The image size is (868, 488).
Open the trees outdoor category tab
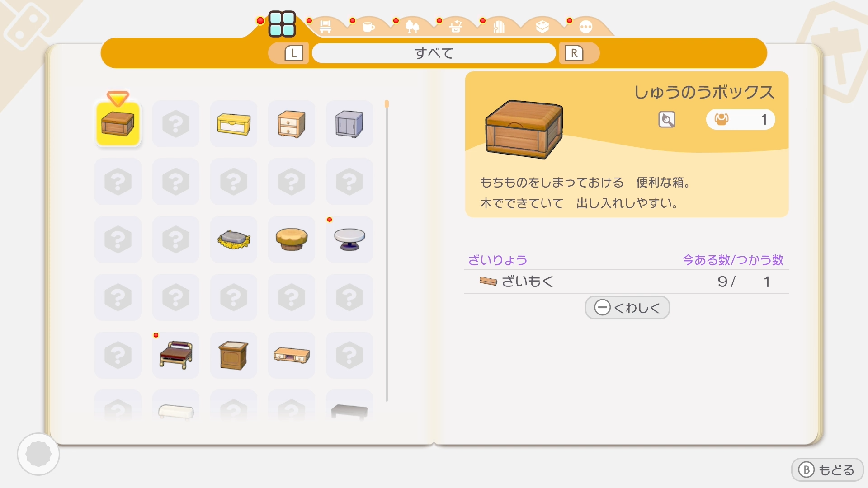click(x=412, y=27)
